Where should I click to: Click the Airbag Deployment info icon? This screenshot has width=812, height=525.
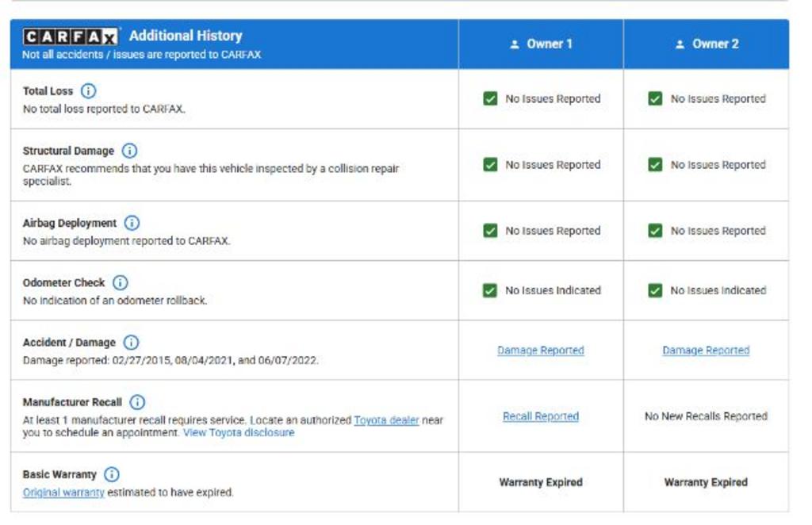(x=132, y=223)
